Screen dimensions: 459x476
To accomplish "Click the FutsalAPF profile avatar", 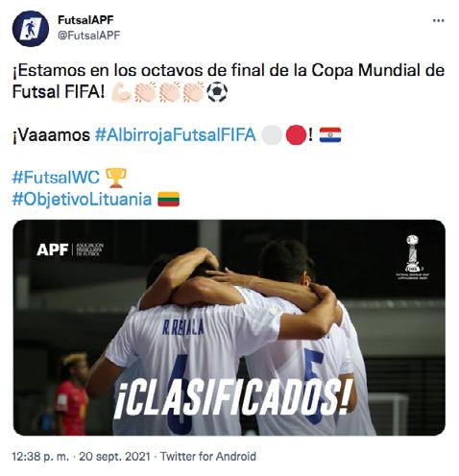I will point(31,29).
